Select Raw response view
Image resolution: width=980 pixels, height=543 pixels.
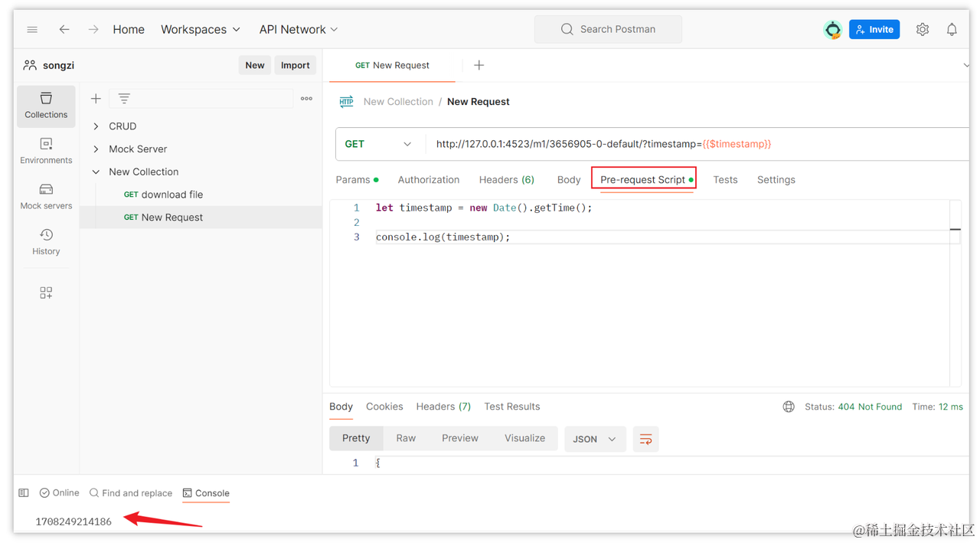406,438
